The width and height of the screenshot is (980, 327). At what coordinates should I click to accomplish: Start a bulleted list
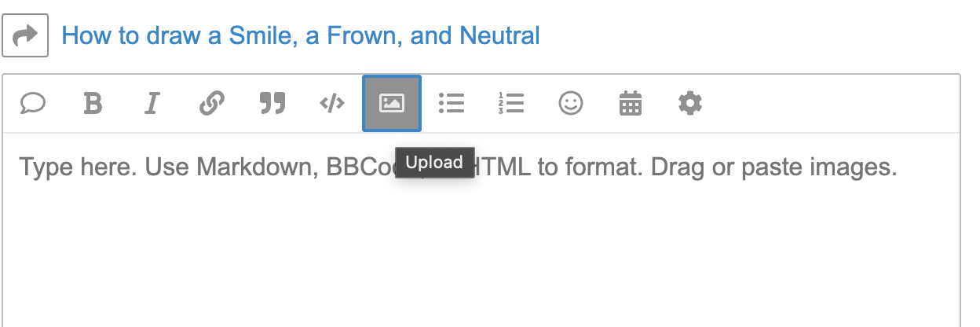pyautogui.click(x=452, y=103)
